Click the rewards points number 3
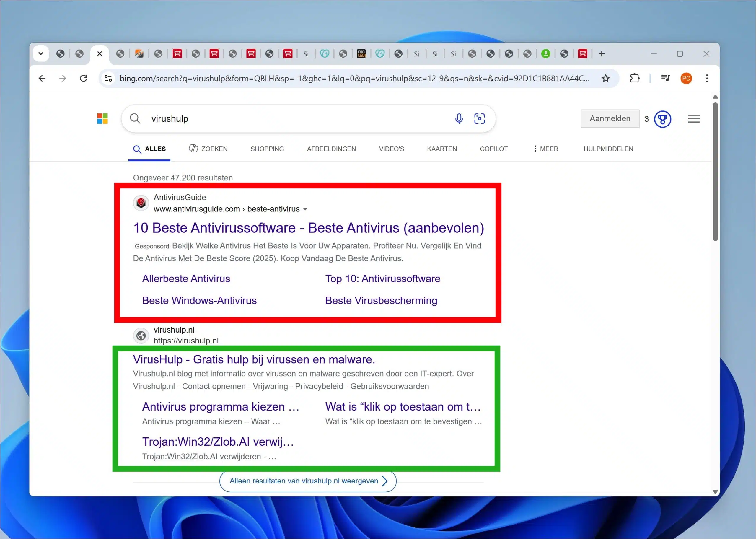 (x=646, y=119)
